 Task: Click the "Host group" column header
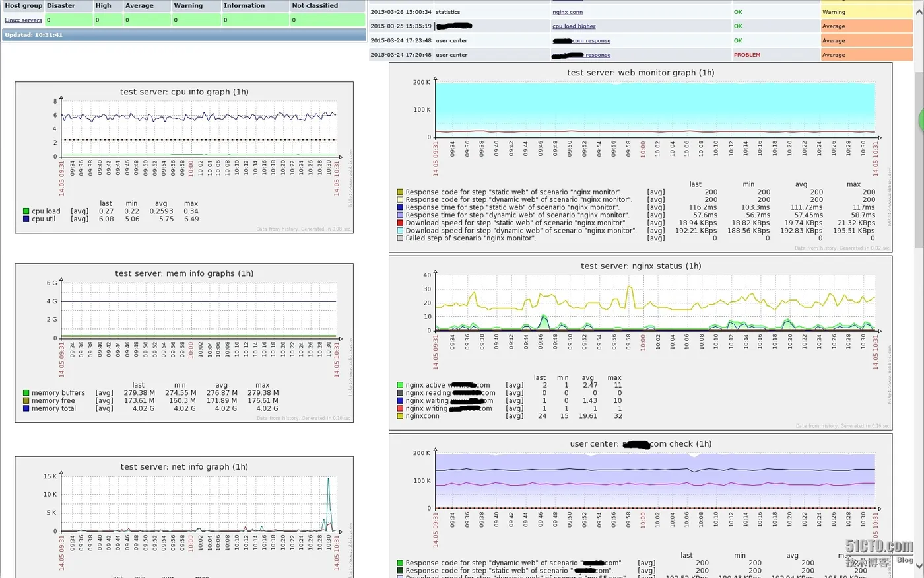pos(23,5)
